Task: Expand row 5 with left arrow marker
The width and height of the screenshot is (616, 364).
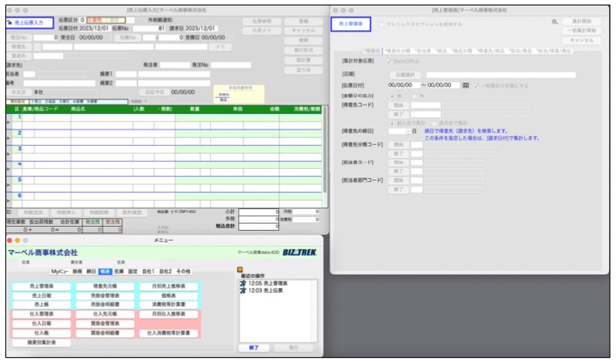Action: point(9,185)
